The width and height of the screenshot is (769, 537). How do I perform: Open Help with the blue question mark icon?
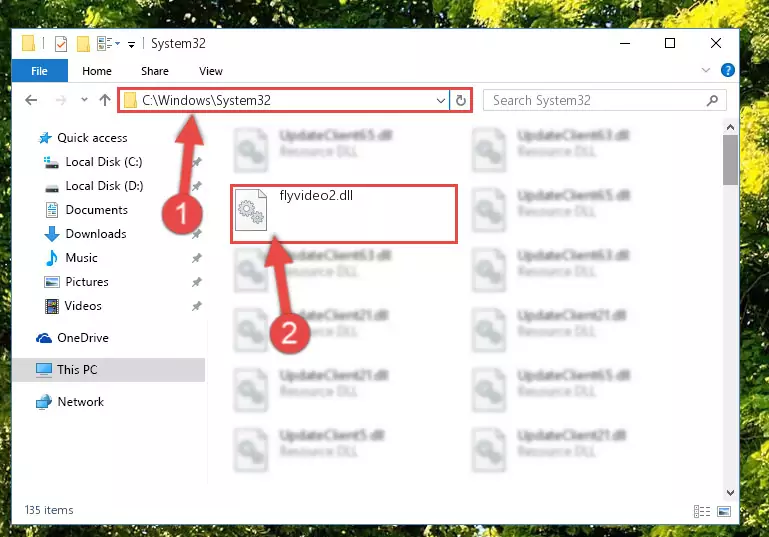click(727, 70)
